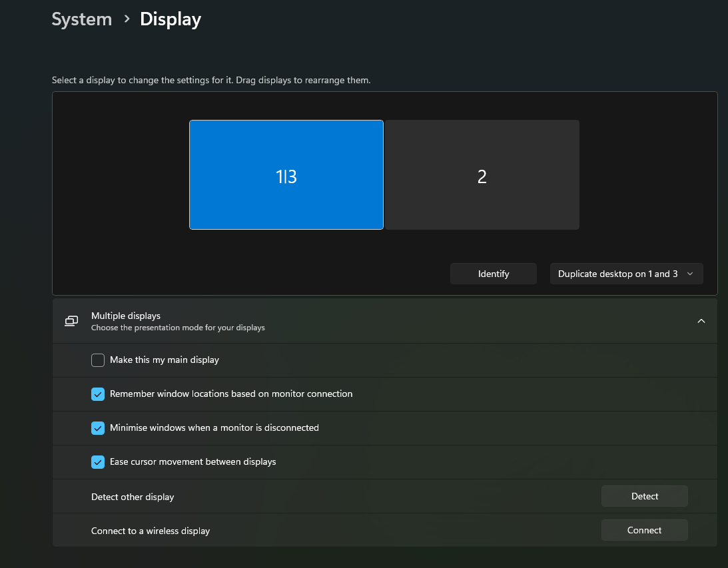Click the Display breadcrumb title
728x568 pixels.
pos(171,19)
